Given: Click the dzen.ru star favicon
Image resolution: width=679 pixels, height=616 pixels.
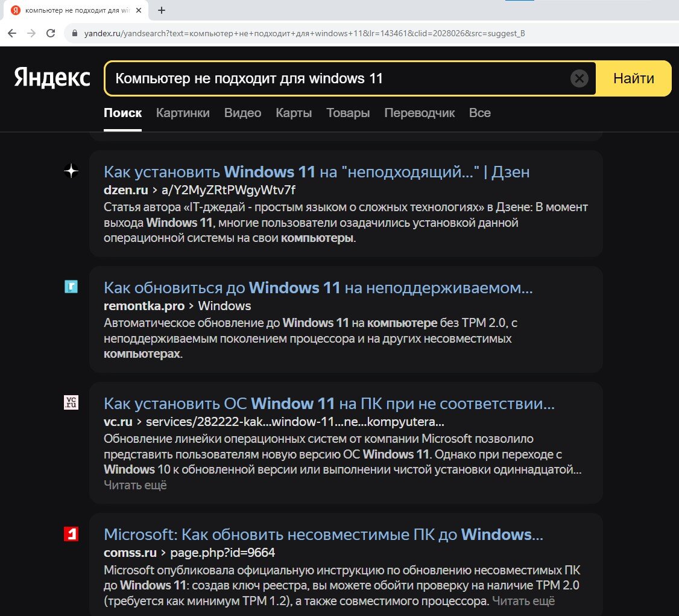Looking at the screenshot, I should 71,171.
